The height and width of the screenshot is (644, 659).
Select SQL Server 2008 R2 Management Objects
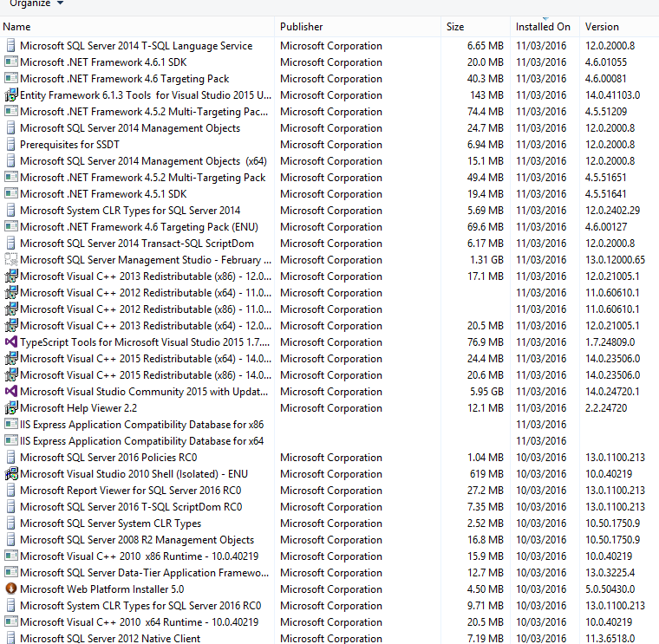click(x=329, y=540)
